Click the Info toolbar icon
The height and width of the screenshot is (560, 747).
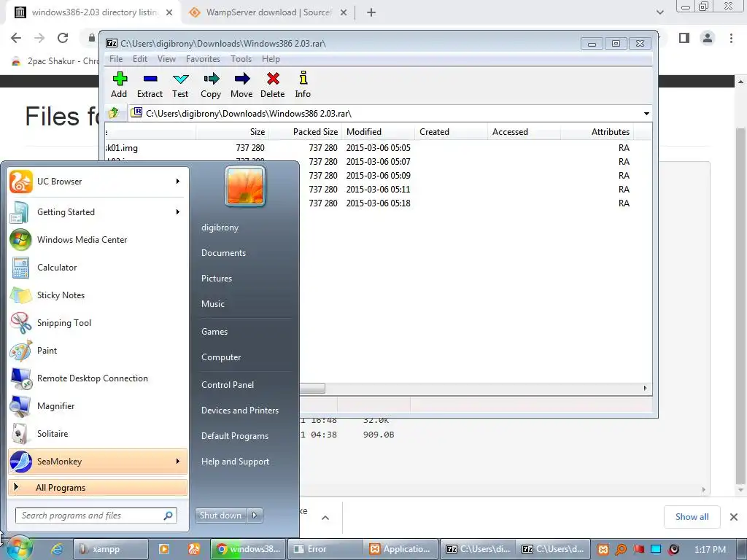(303, 79)
